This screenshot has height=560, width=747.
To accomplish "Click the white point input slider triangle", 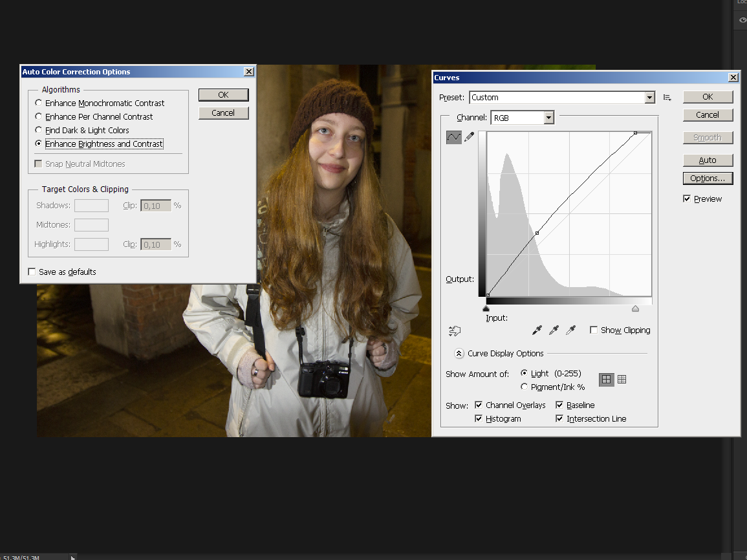I will 635,309.
